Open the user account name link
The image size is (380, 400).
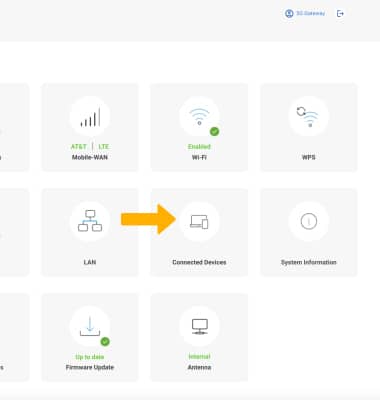pos(310,13)
